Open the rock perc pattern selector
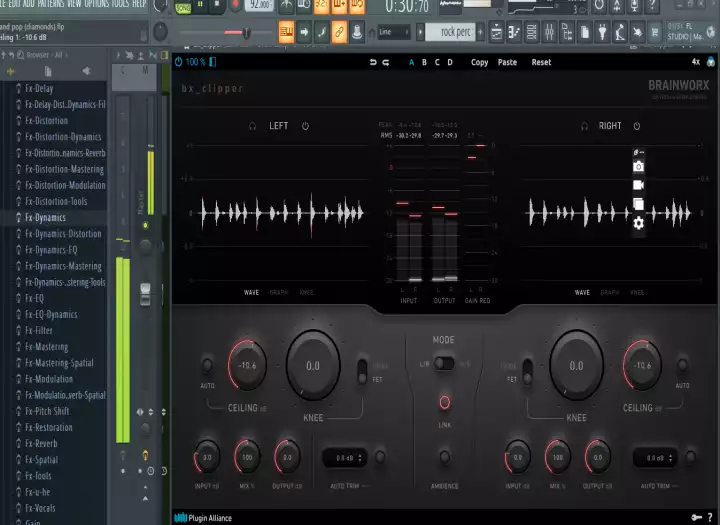 pos(450,32)
